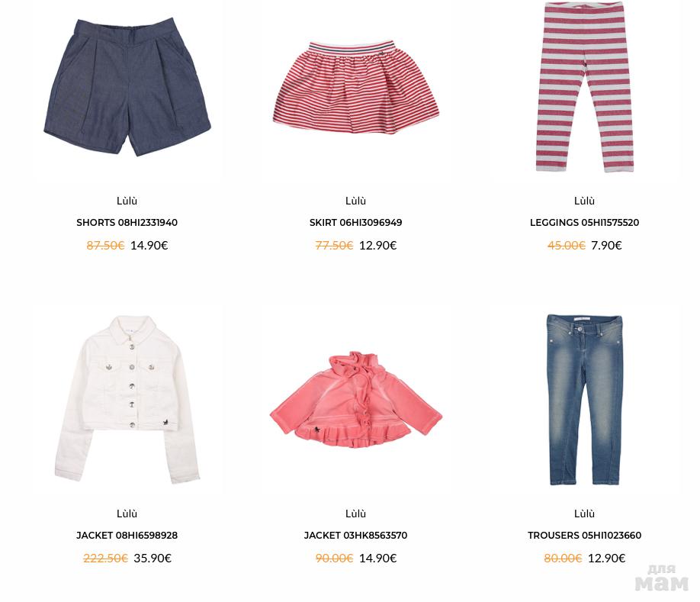
Task: Open the navy blue shorts product image
Action: 127,87
